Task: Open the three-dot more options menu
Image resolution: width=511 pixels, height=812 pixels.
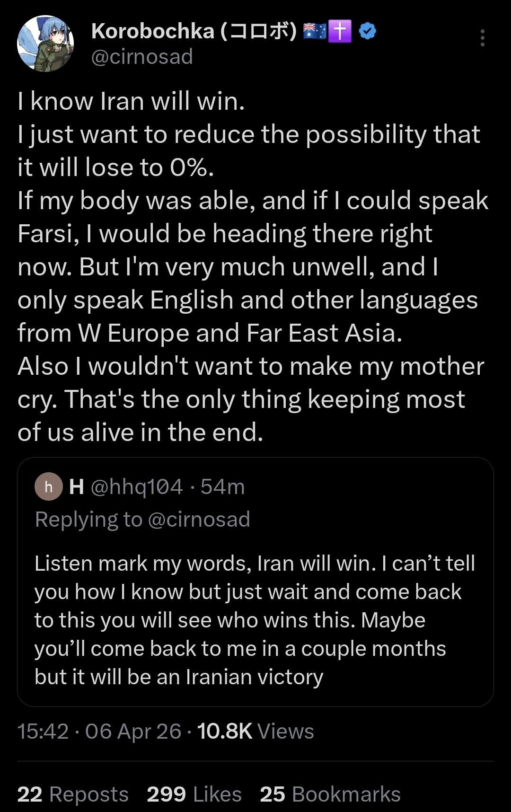Action: tap(482, 38)
